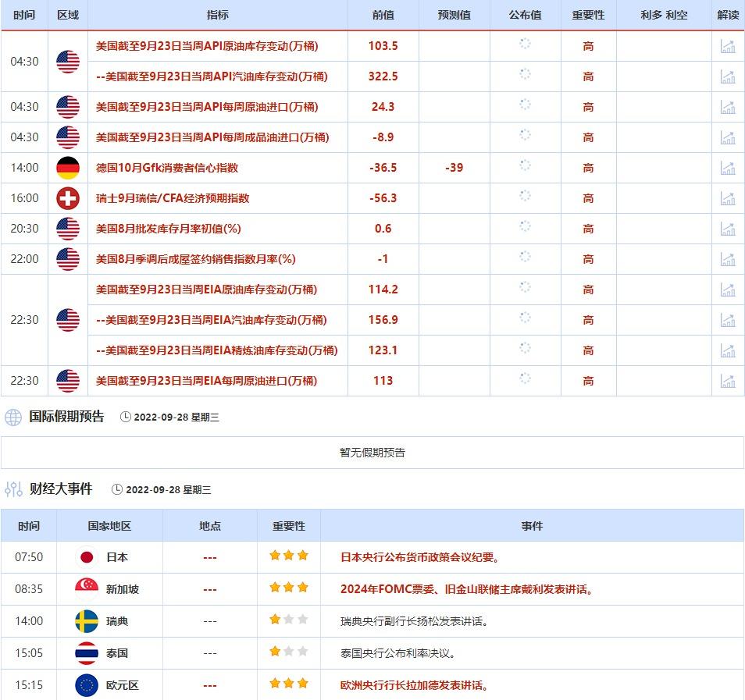Open 美国截至9月23日当周EIA精炼油库存变动 indicator
The image size is (745, 700).
click(216, 350)
